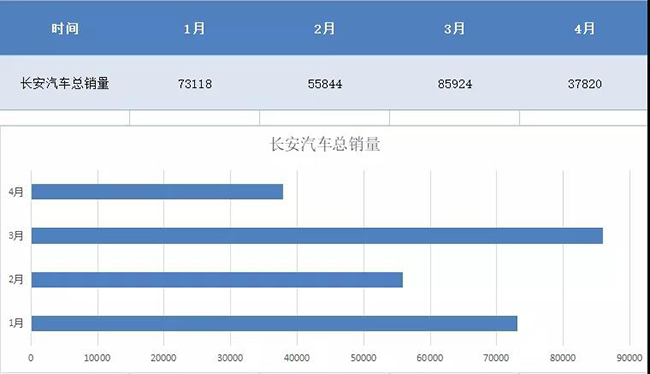Select the 2月 column header cell
Viewport: 650px width, 374px height.
[325, 28]
